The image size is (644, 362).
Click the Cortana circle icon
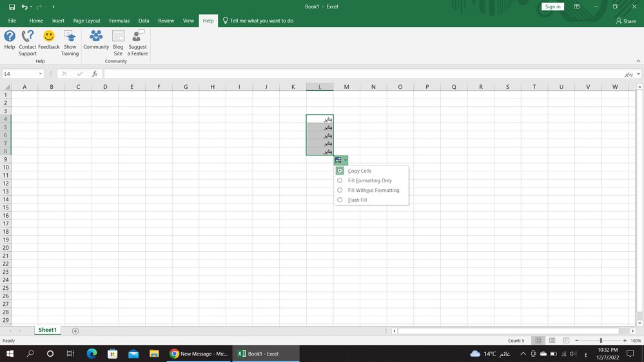[50, 354]
